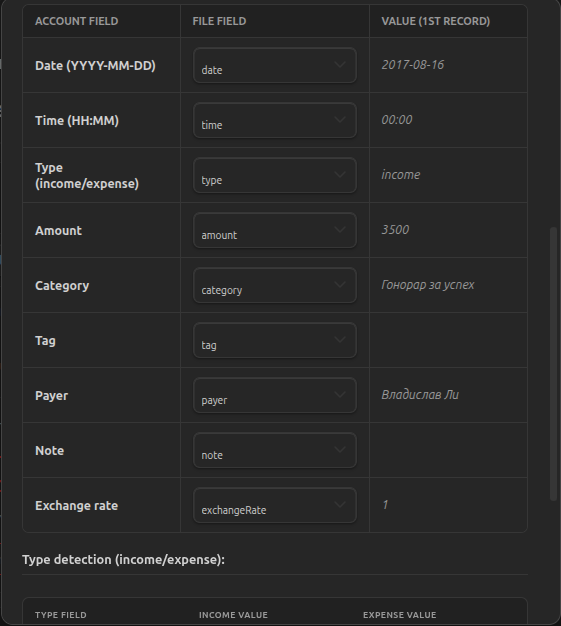Click the 'Type detection (income/expense):' heading
The height and width of the screenshot is (626, 561).
click(x=123, y=560)
